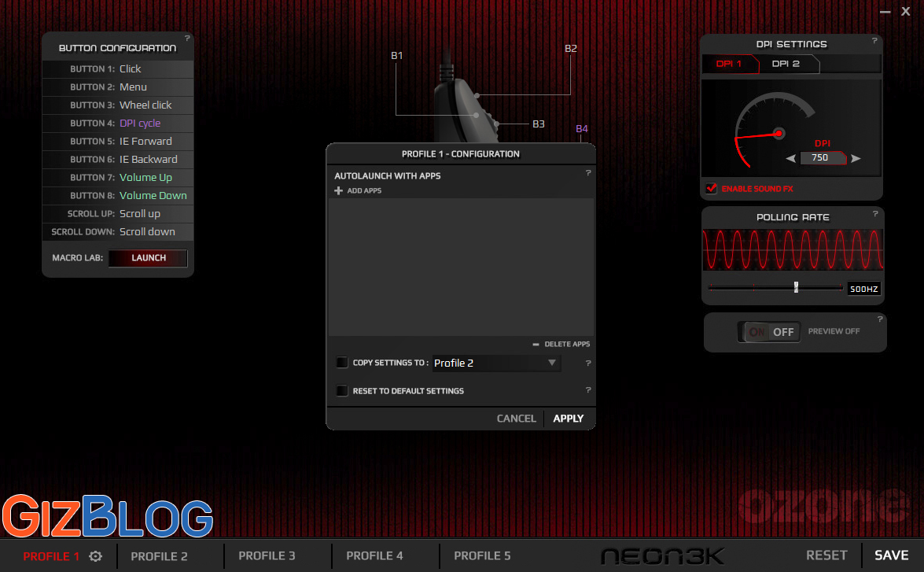Change Button 3 Wheel click assignment

[118, 105]
